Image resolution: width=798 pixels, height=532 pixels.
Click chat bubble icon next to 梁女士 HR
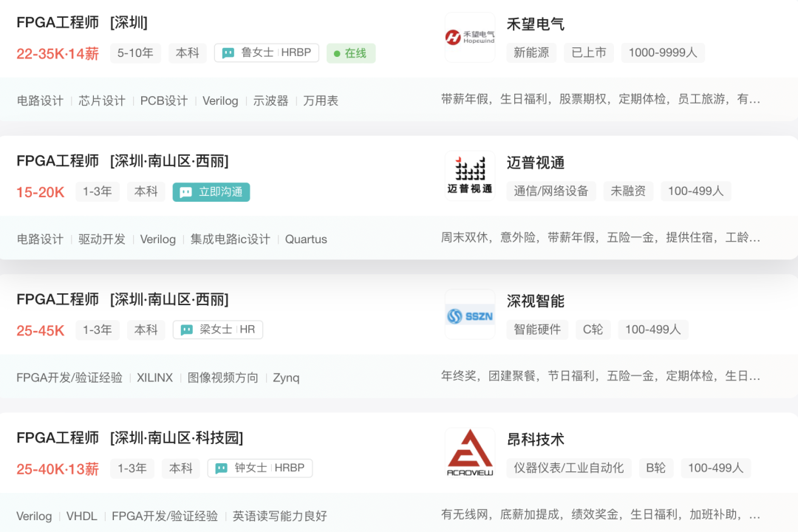187,330
